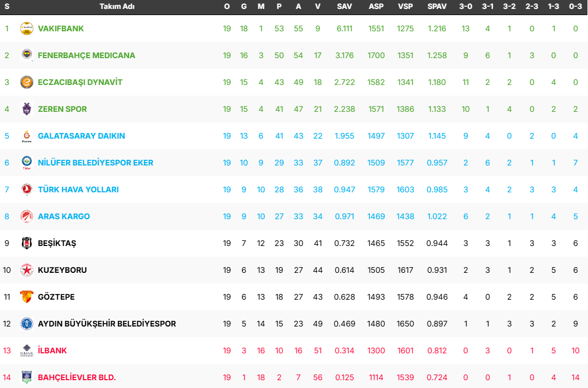This screenshot has height=388, width=588.
Task: Click the SPAV column header
Action: click(x=437, y=7)
